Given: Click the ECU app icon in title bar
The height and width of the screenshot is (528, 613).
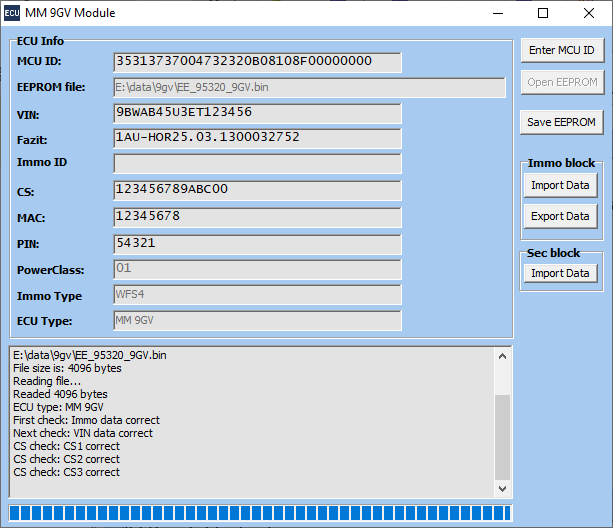Looking at the screenshot, I should [12, 13].
